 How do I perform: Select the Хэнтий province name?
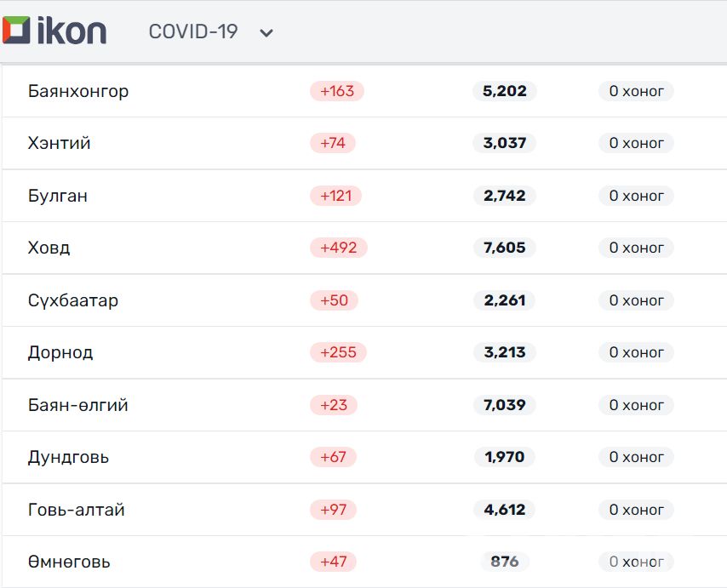pyautogui.click(x=60, y=143)
